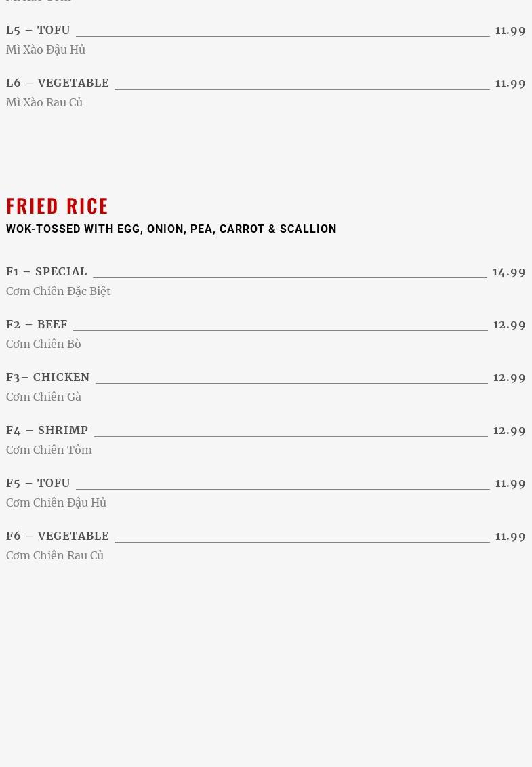The image size is (532, 767).
Task: Click the L5 – Tofu noodle item
Action: pyautogui.click(x=38, y=31)
